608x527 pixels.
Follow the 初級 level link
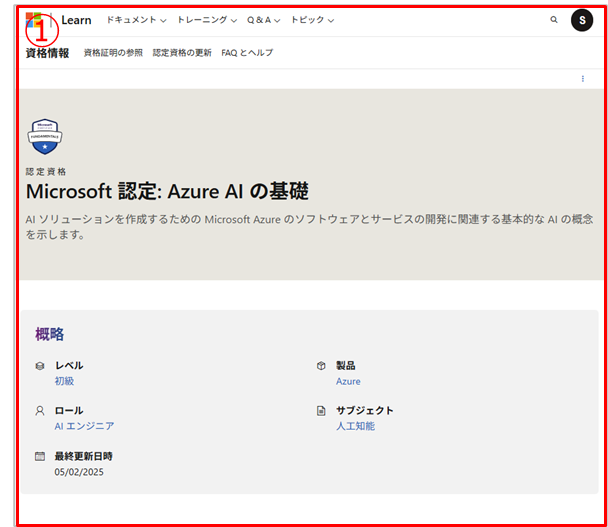click(64, 381)
